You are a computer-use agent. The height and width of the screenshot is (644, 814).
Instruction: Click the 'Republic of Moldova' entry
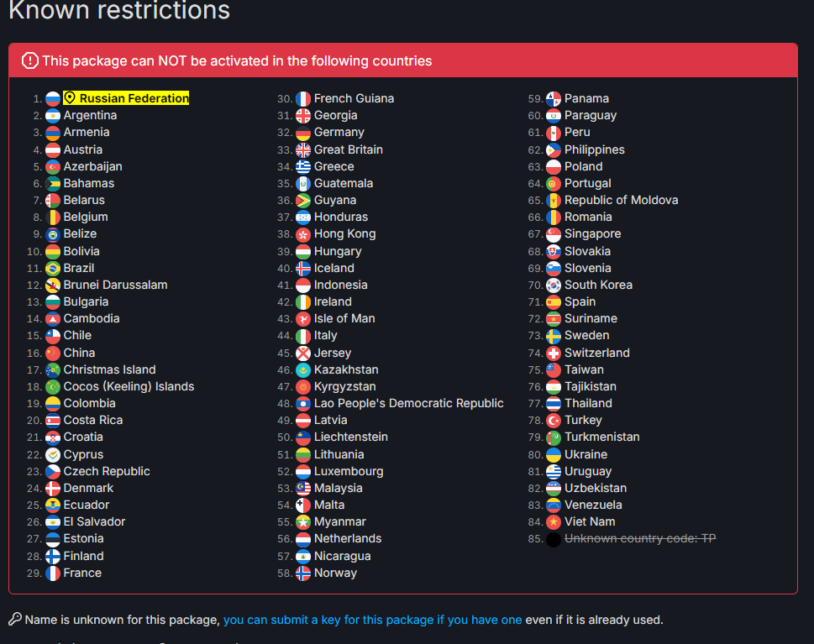pos(621,200)
